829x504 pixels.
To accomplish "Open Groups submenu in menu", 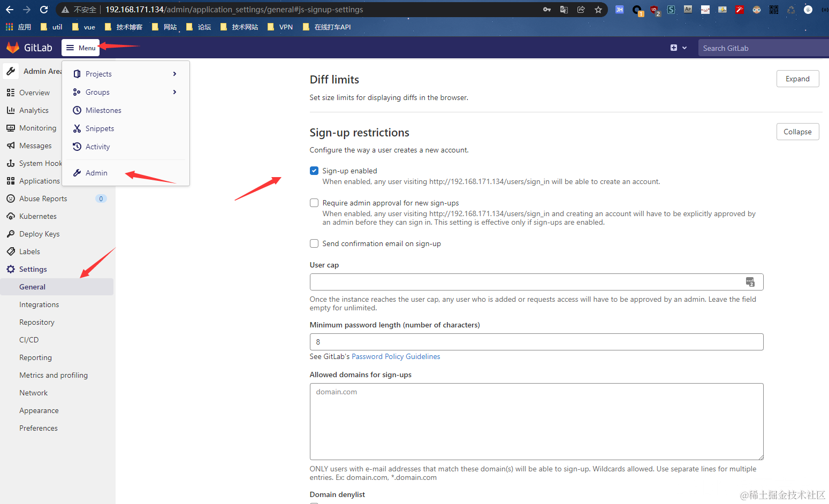I will pyautogui.click(x=126, y=92).
